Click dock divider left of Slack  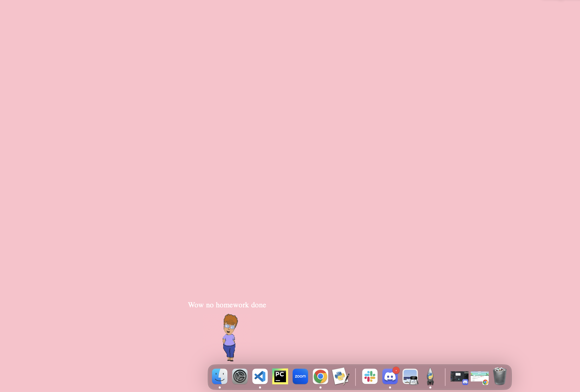(x=355, y=377)
